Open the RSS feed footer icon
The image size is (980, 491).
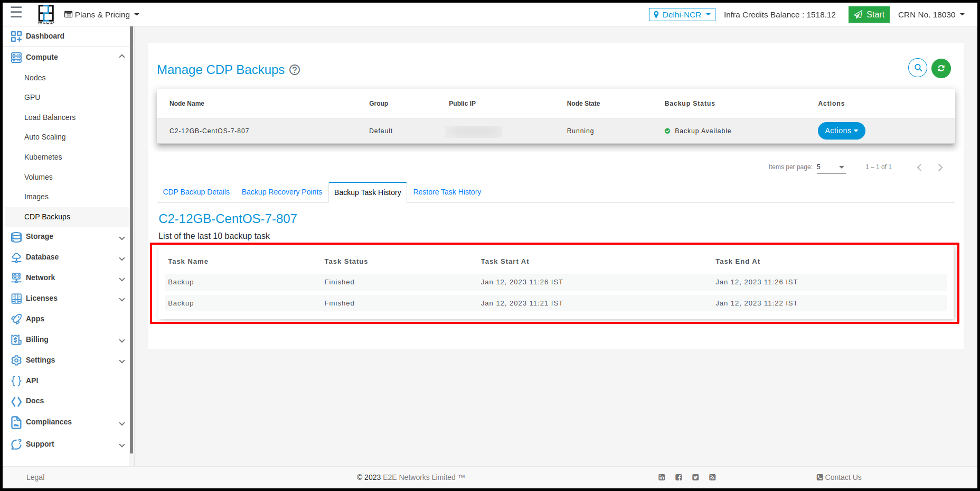pyautogui.click(x=712, y=477)
